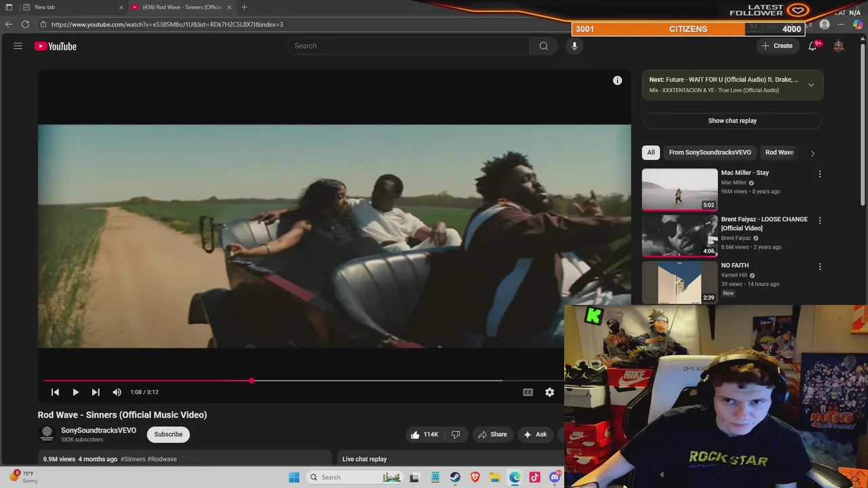Show more filter chips with the right arrow
This screenshot has height=488, width=868.
812,153
